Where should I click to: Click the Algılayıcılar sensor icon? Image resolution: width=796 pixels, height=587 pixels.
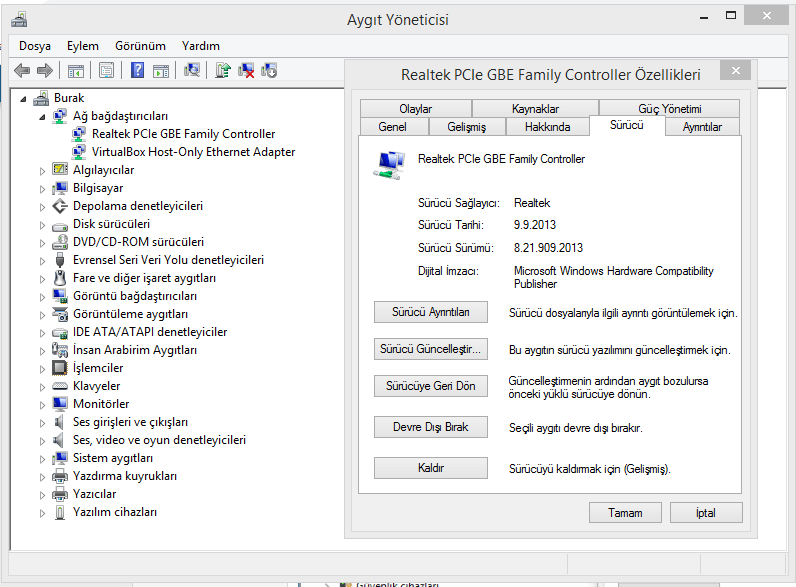[x=60, y=170]
